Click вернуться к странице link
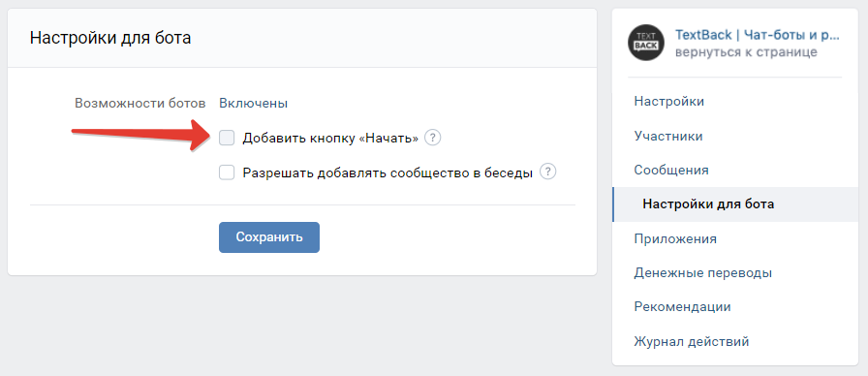Screen dimensions: 868x376 [746, 52]
